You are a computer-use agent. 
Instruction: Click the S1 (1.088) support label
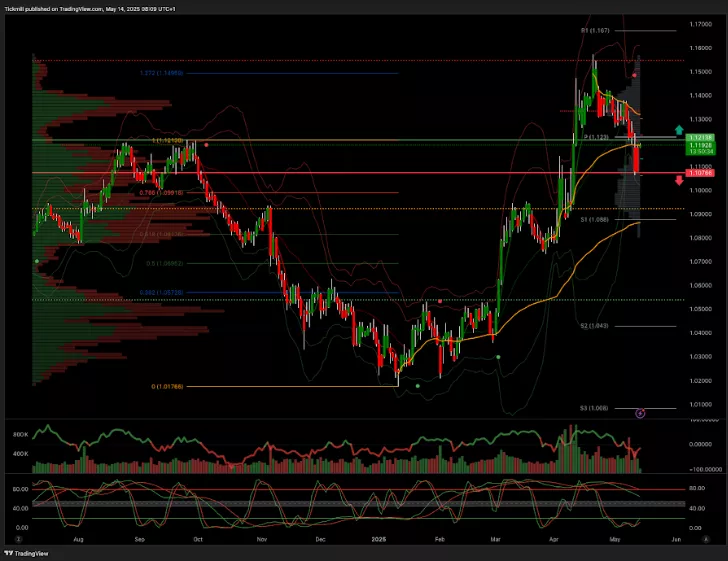click(595, 218)
